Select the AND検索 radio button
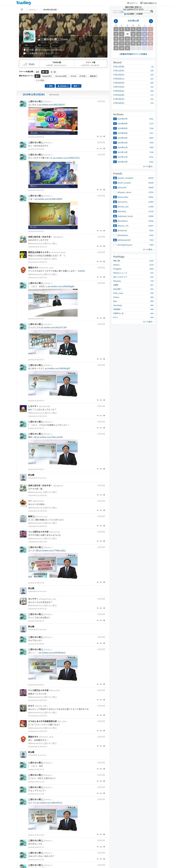Image resolution: width=174 pixels, height=868 pixels. coord(125,14)
